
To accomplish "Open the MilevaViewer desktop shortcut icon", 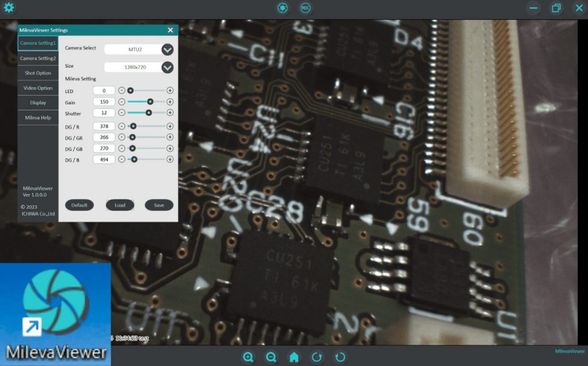I will (56, 314).
